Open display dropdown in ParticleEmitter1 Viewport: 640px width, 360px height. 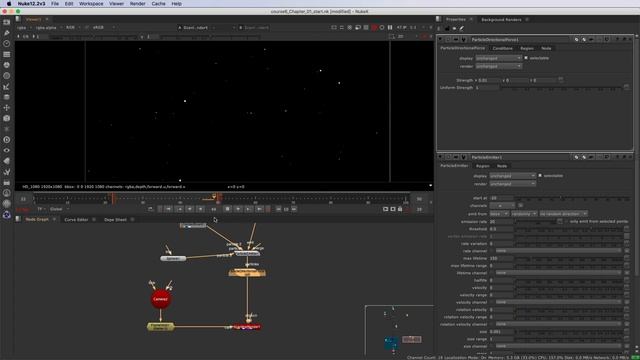pyautogui.click(x=512, y=176)
